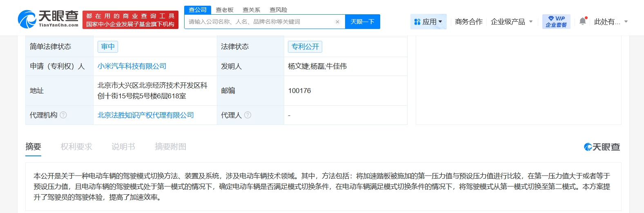Image resolution: width=644 pixels, height=213 pixels.
Task: Clear the search box with X icon
Action: (337, 22)
